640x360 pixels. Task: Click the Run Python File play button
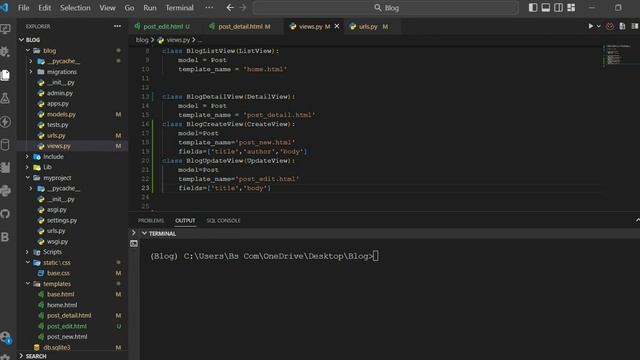point(590,26)
